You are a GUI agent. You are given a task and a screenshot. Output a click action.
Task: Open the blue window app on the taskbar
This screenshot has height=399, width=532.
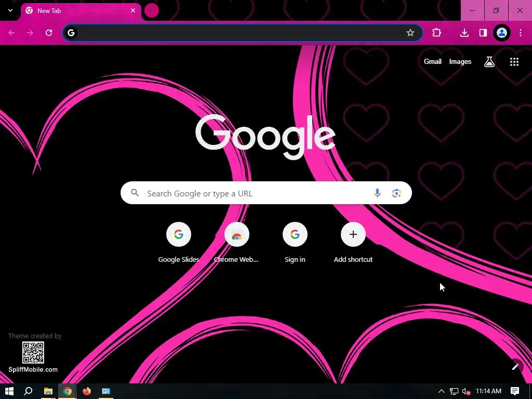pyautogui.click(x=106, y=391)
